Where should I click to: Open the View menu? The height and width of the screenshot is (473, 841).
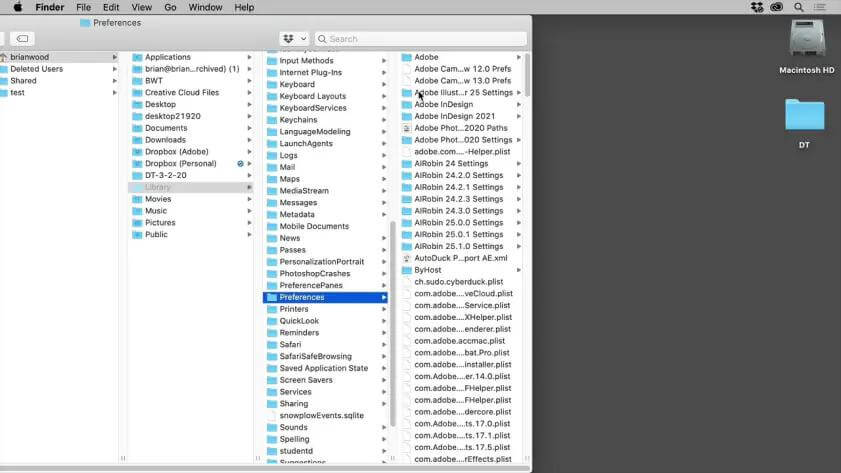141,7
